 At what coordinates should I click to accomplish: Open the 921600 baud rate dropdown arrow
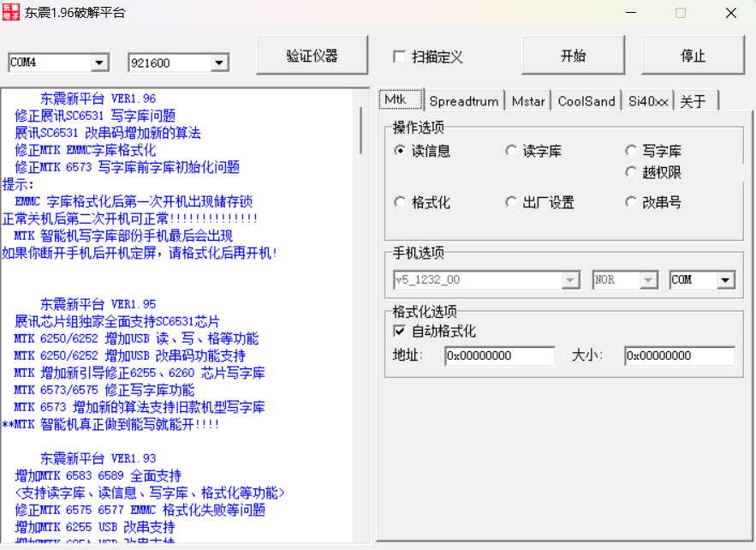click(x=219, y=63)
